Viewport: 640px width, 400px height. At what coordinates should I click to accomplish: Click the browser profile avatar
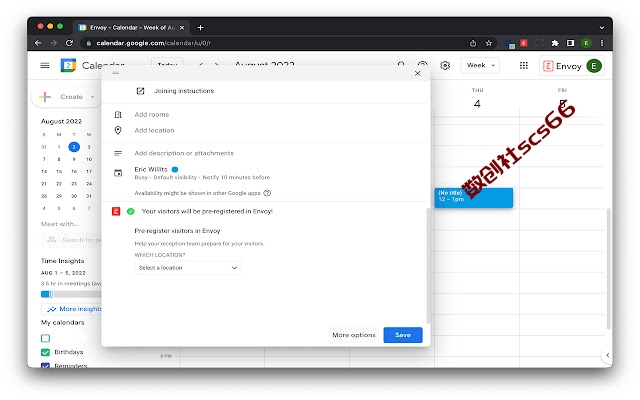[586, 43]
